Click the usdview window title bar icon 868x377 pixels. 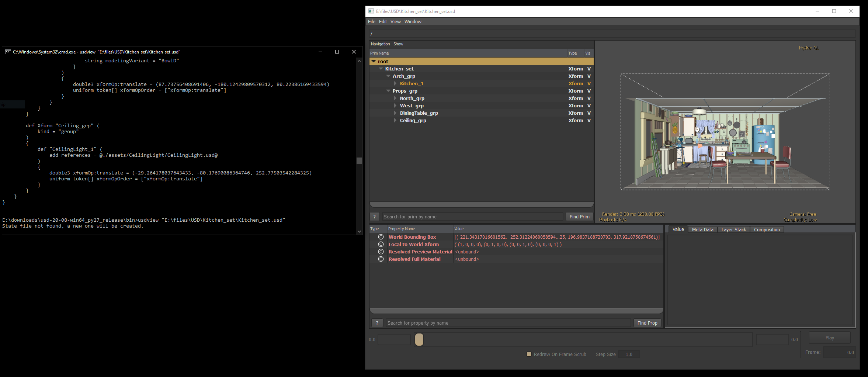[371, 11]
